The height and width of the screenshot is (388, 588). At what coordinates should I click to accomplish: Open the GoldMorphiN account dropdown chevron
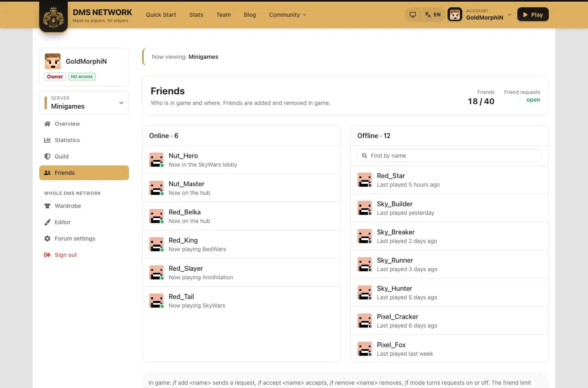[x=509, y=15]
